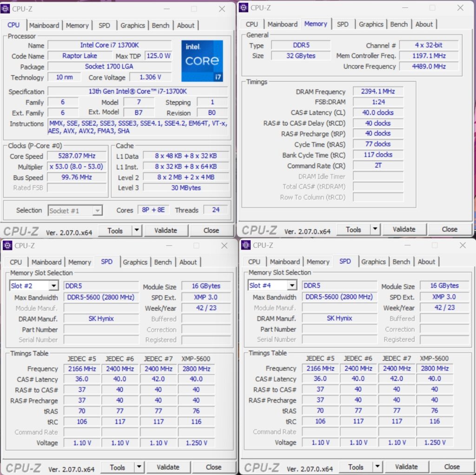Viewport: 476px width, 475px height.
Task: Open Tools dropdown arrow in Memory window
Action: (x=375, y=229)
